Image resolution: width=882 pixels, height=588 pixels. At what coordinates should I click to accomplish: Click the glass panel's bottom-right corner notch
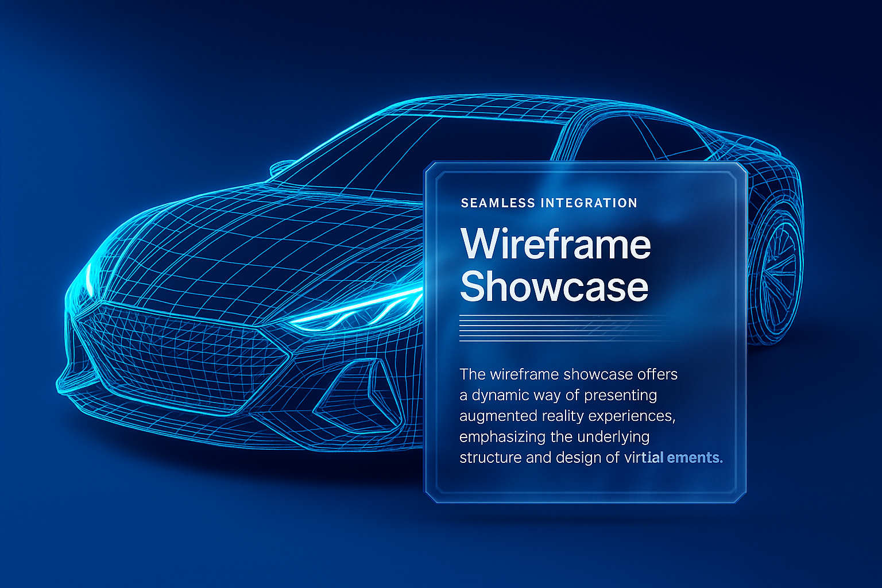[741, 497]
